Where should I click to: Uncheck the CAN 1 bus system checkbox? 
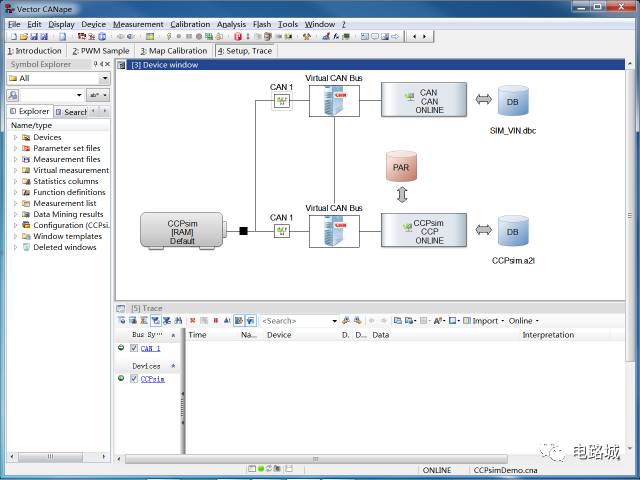click(134, 348)
